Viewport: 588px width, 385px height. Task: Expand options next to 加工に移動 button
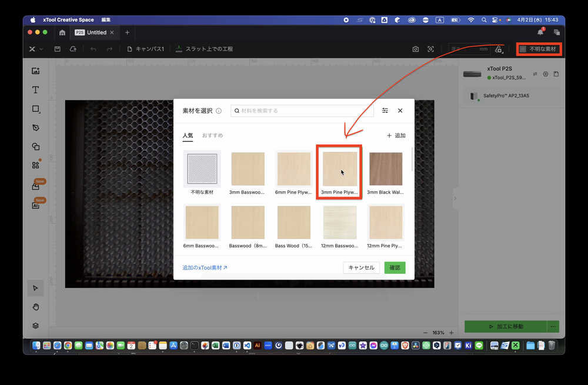click(x=552, y=326)
